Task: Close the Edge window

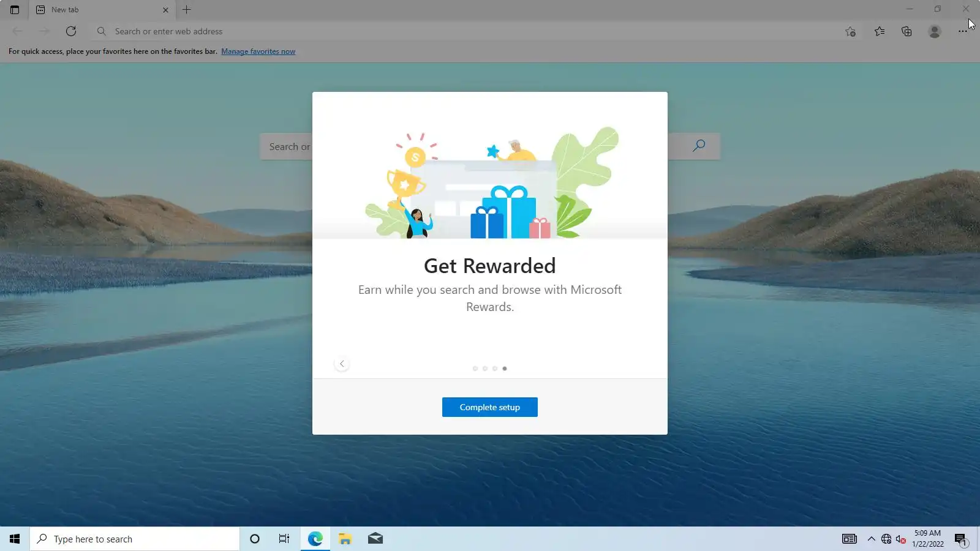Action: (966, 9)
